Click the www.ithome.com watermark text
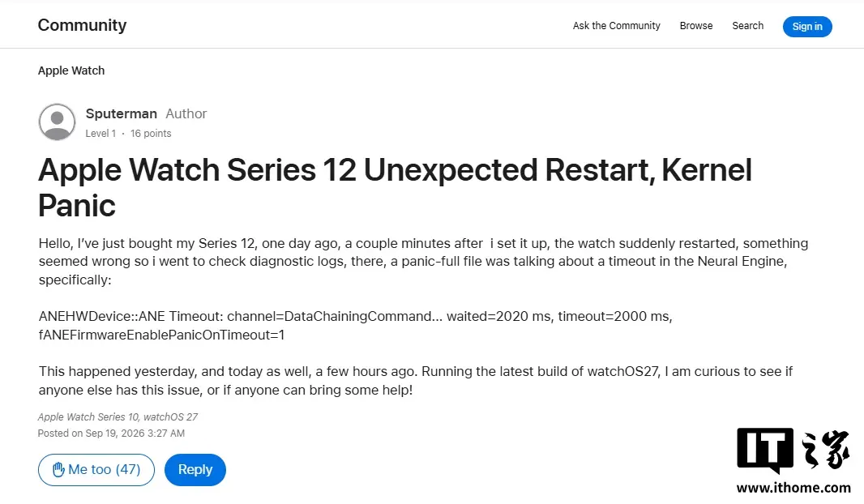864x504 pixels. coord(793,488)
